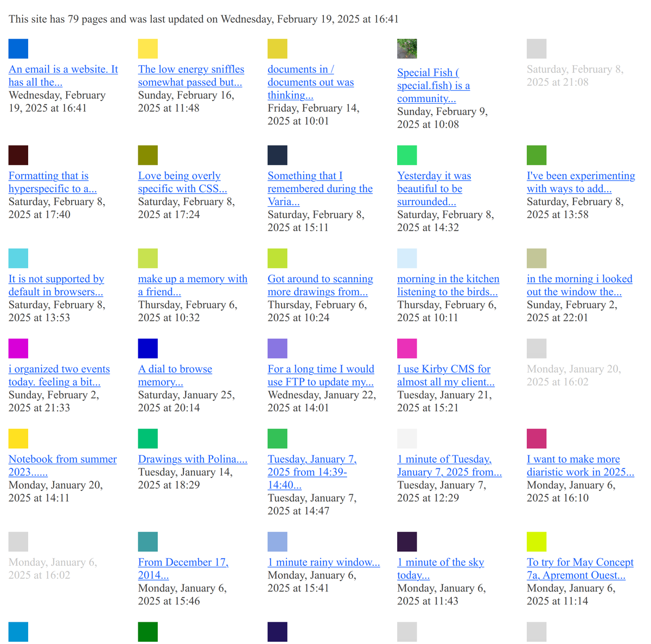Viewport: 651px width, 644px height.
Task: Open "For a long time I would use FTP" link
Action: [321, 375]
